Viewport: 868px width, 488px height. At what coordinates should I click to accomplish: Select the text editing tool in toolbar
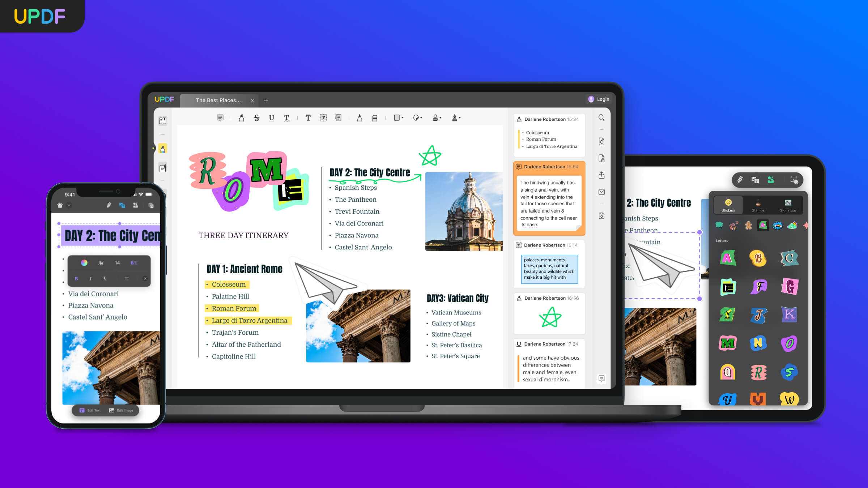(x=308, y=118)
